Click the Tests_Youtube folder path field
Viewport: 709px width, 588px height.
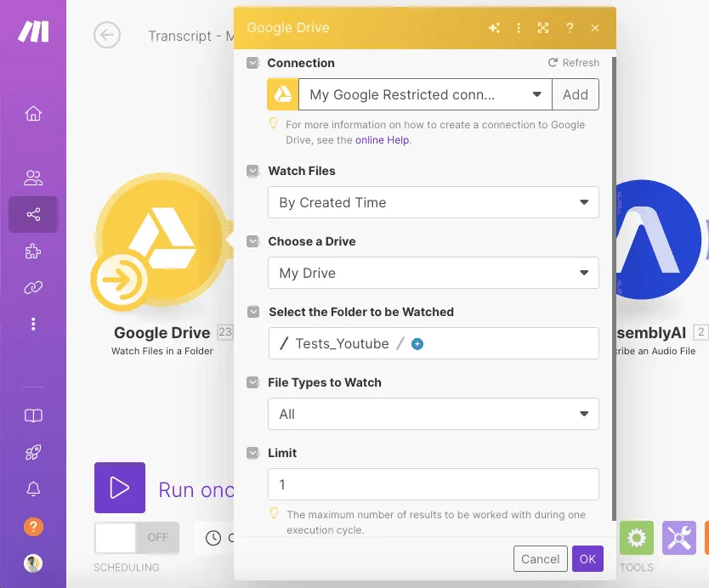[434, 343]
